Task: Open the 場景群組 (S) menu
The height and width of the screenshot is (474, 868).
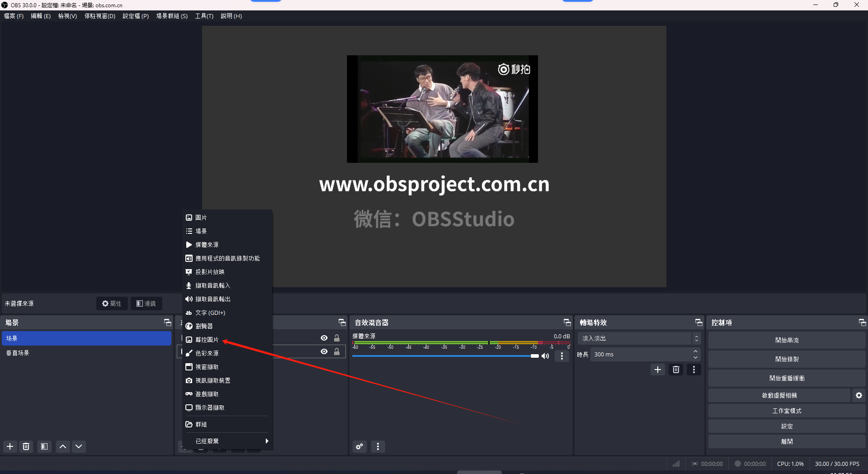Action: tap(172, 16)
